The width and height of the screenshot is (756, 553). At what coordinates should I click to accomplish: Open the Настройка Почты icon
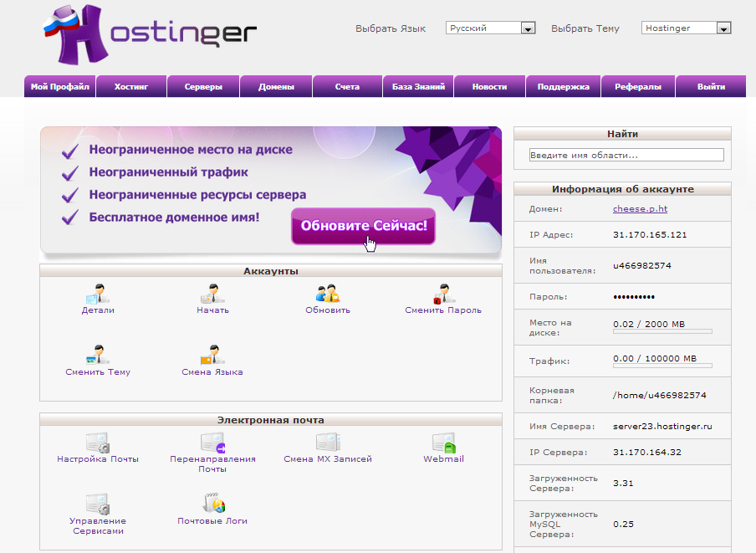(x=99, y=443)
